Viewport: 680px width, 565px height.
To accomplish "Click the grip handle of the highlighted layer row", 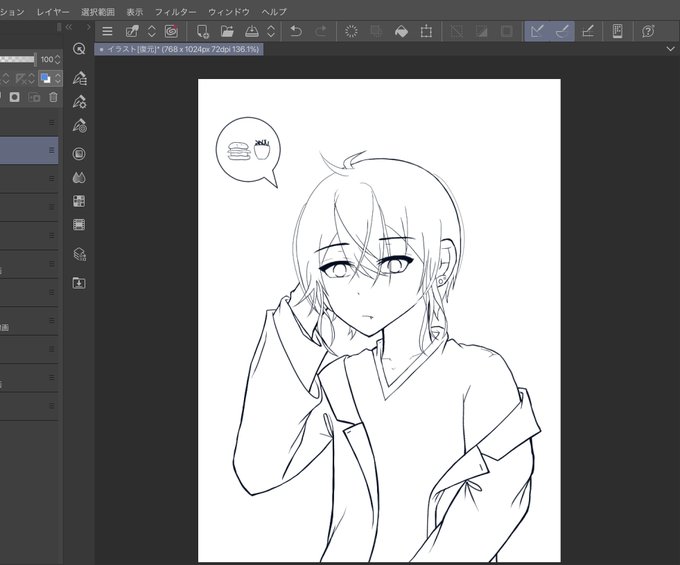I will tap(52, 150).
